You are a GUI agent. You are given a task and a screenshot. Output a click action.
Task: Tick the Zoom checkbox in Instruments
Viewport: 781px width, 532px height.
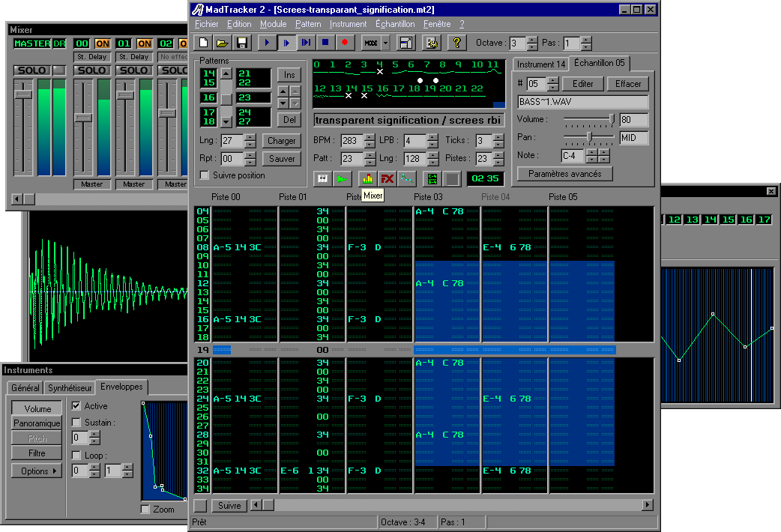[145, 509]
